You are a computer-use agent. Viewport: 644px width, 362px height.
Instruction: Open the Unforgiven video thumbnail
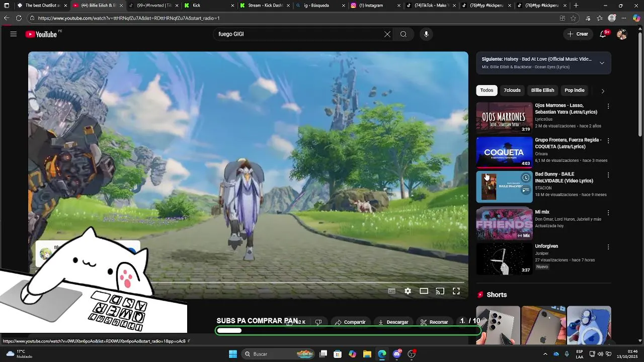[x=504, y=259]
